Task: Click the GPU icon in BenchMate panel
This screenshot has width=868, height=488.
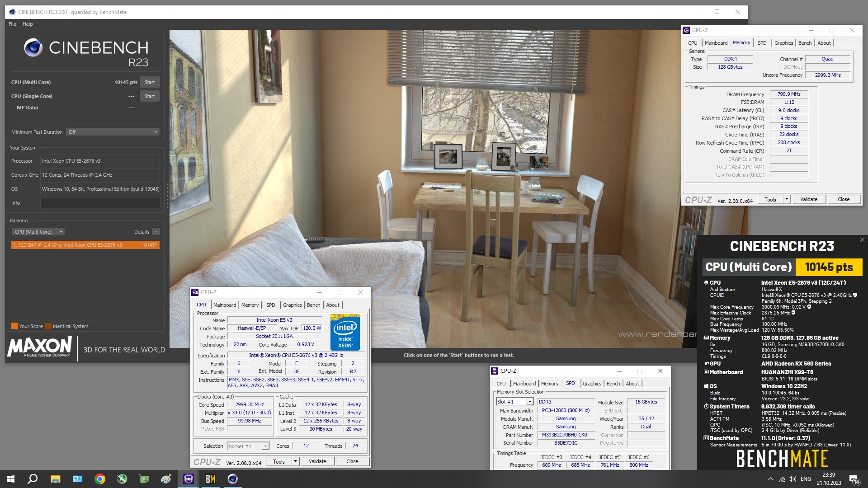Action: pos(706,363)
